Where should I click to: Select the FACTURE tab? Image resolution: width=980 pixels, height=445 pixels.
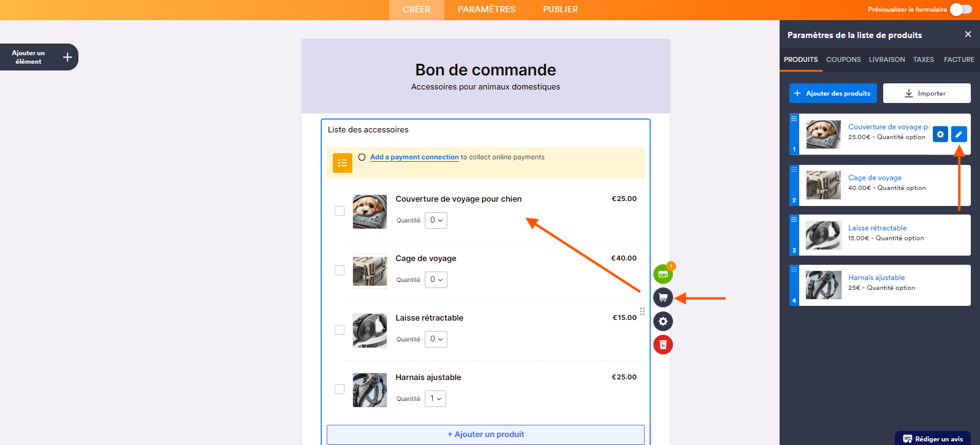pos(959,59)
